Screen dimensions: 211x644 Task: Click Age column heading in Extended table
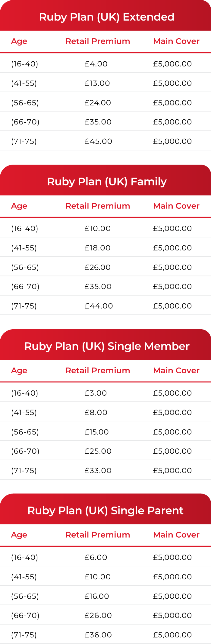19,41
